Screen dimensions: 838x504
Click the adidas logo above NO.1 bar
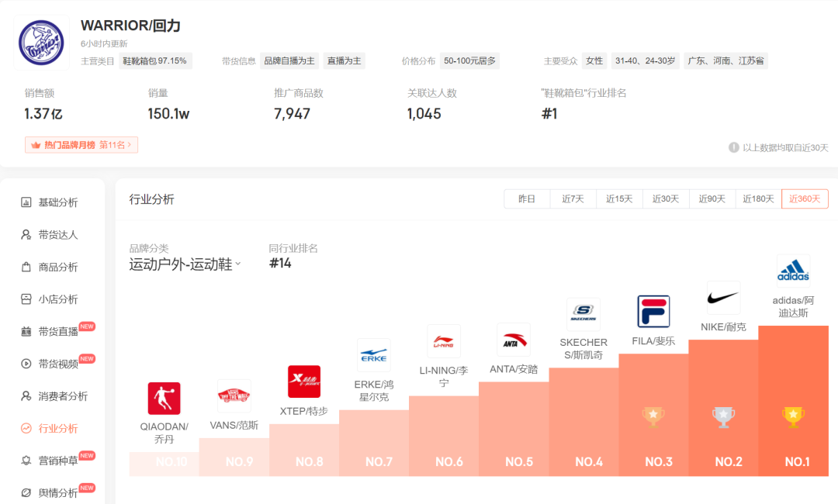click(x=793, y=271)
